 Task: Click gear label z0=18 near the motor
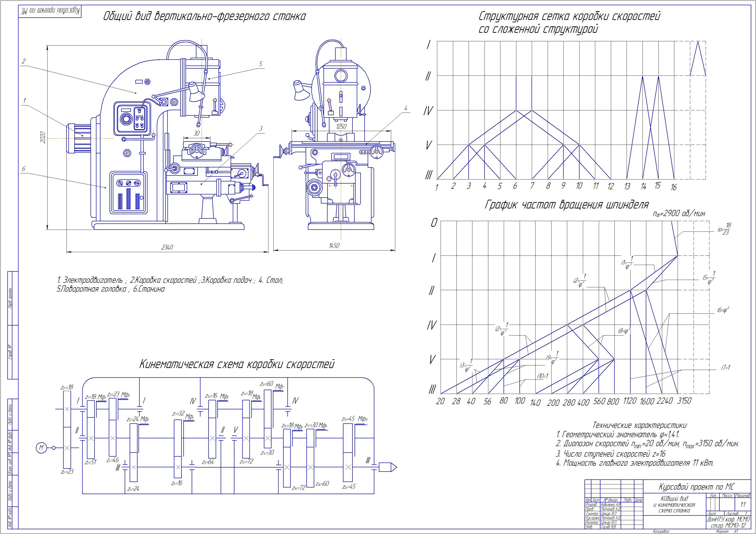[67, 388]
